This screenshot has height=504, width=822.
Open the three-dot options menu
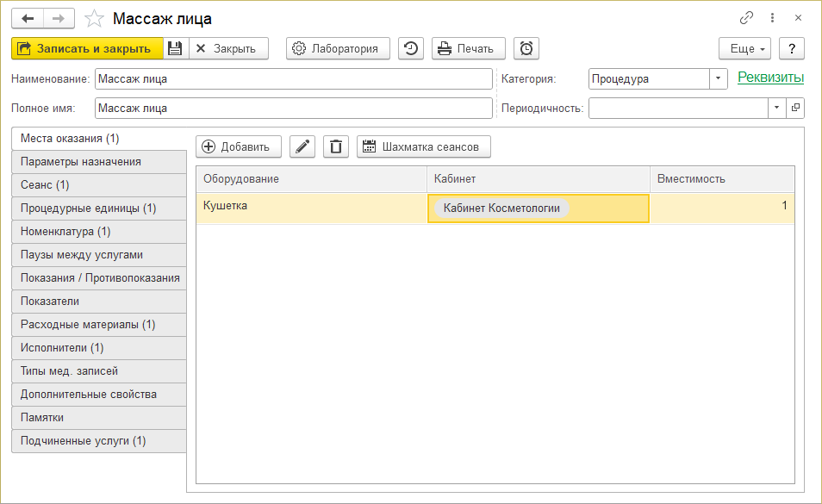pos(772,18)
